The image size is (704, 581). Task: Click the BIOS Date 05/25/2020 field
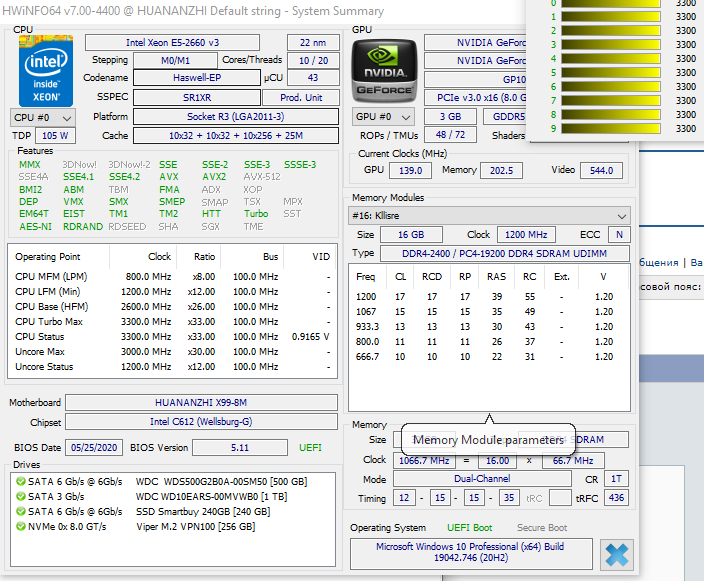tap(94, 448)
